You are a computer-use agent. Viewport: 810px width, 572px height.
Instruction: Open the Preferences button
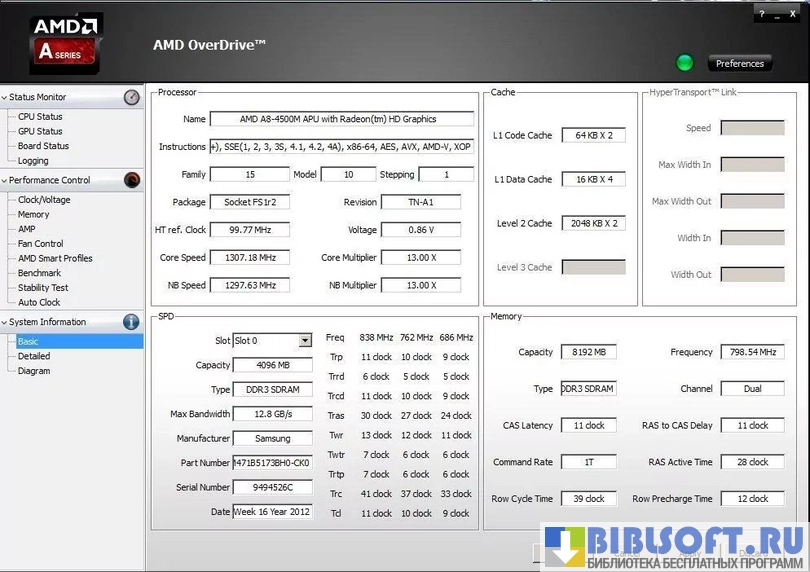739,64
